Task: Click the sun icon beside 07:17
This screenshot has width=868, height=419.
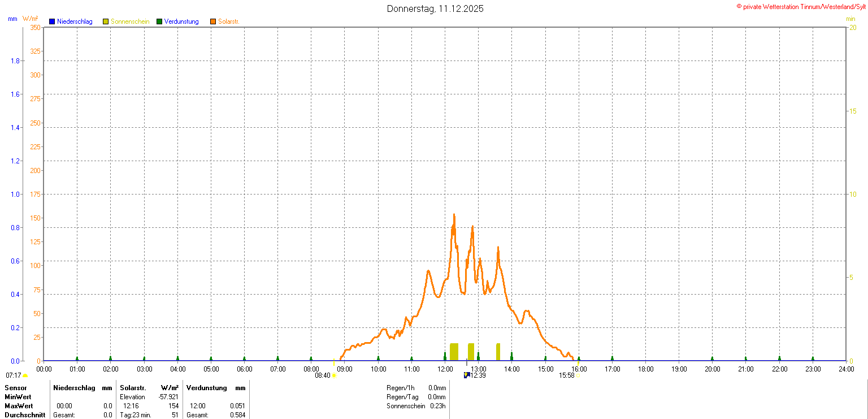Action: coord(25,375)
